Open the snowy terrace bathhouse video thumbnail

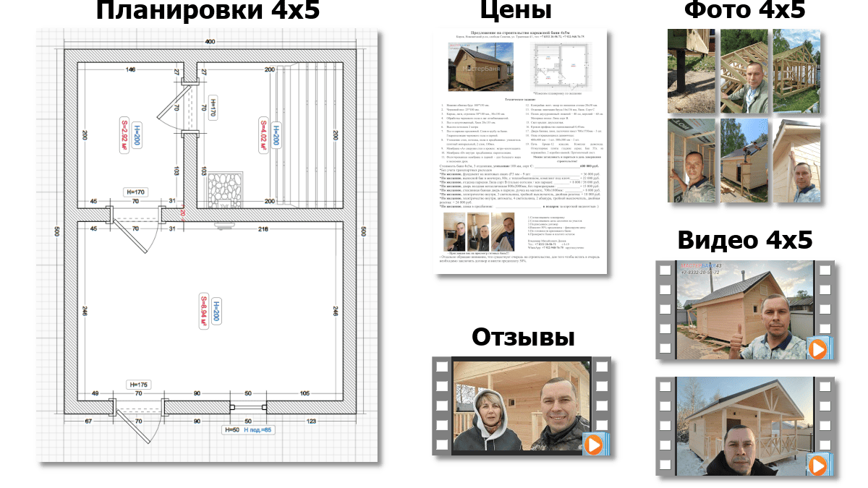[745, 426]
